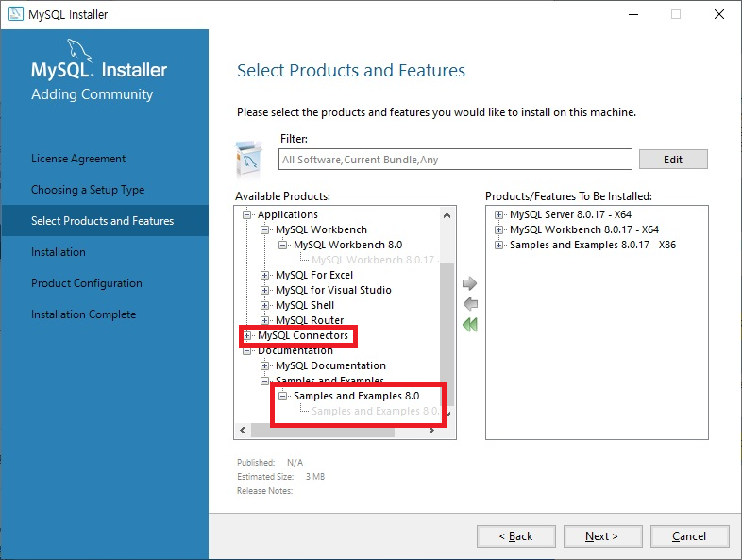Viewport: 742px width, 560px height.
Task: Open the License Agreement step
Action: [x=78, y=159]
